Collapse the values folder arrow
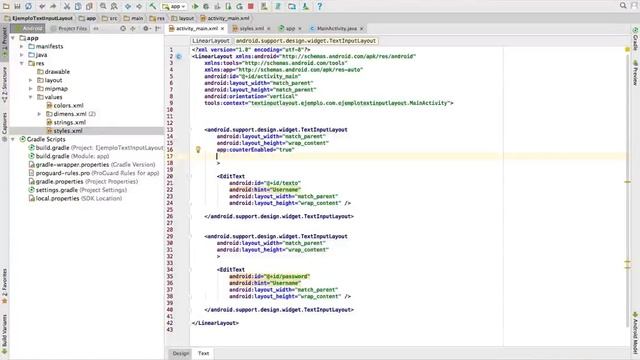Screen dimensions: 640x360 click(31, 97)
